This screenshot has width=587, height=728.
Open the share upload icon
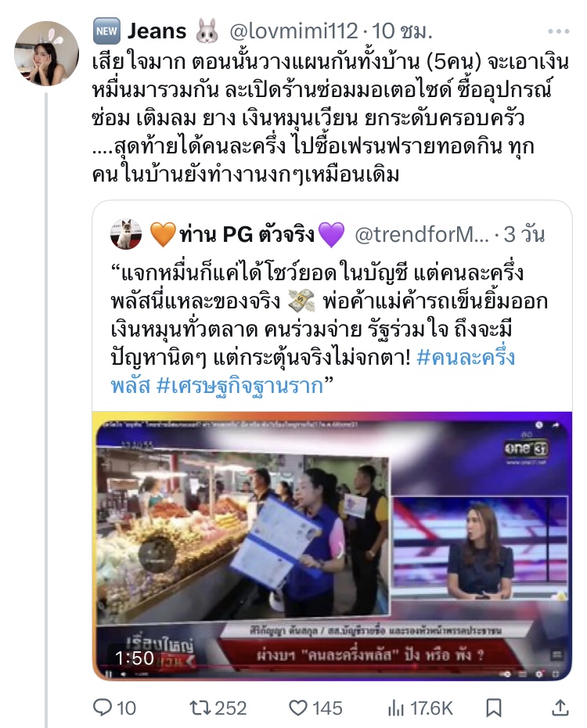560,708
